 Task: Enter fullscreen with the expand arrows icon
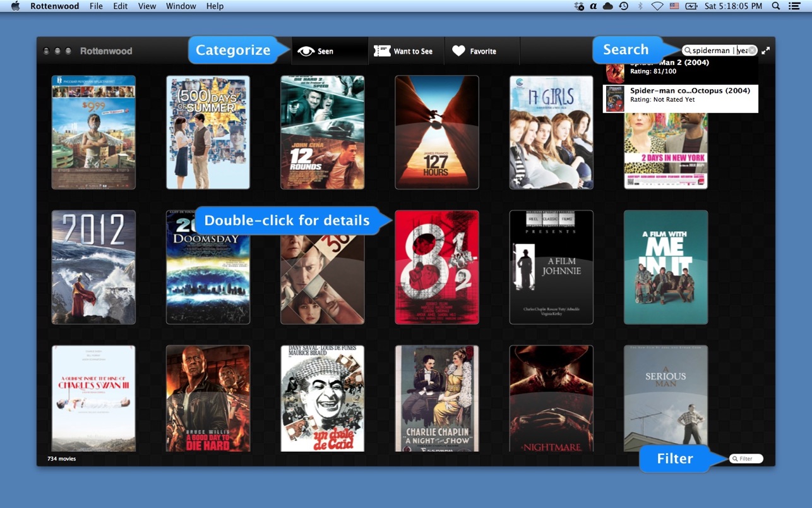tap(765, 51)
